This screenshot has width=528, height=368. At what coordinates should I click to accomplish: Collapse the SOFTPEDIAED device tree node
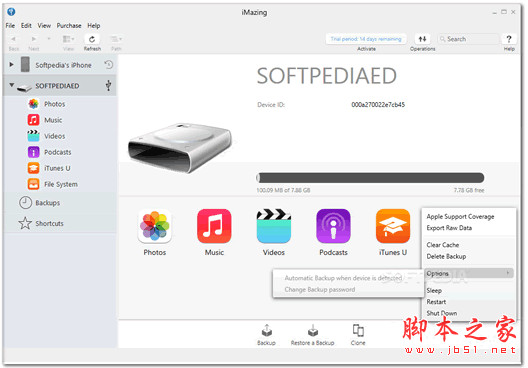coord(11,85)
